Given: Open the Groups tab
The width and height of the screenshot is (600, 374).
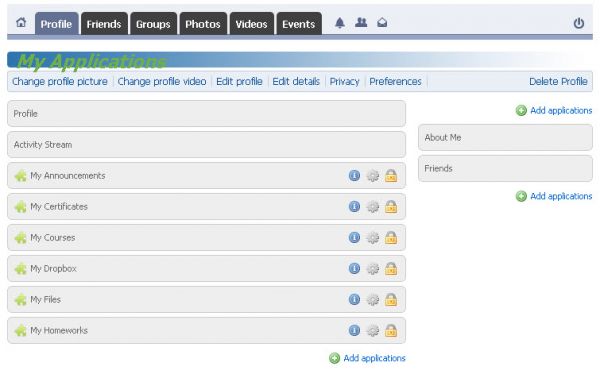Looking at the screenshot, I should 153,24.
